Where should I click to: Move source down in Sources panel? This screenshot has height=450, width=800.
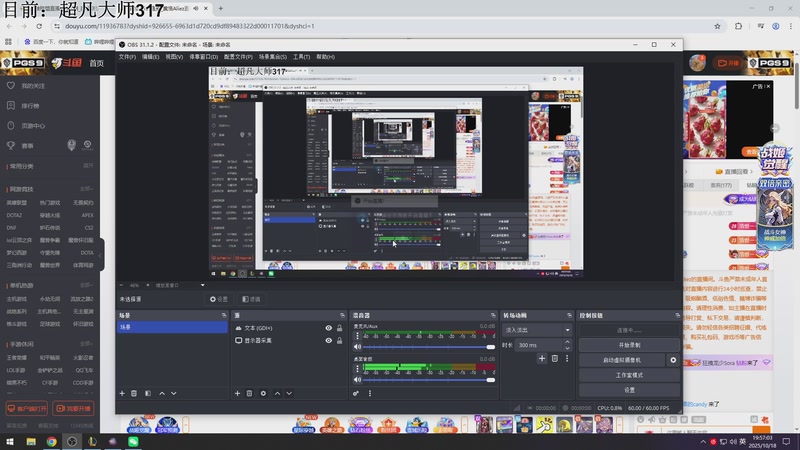(289, 393)
